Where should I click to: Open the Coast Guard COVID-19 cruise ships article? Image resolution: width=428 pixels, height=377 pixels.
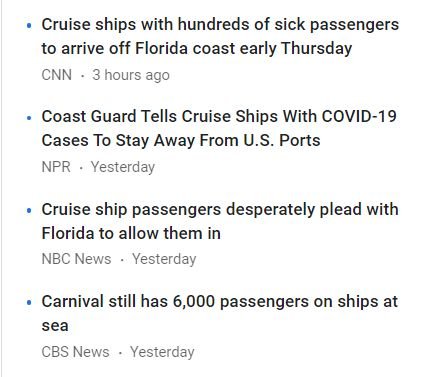(x=219, y=128)
